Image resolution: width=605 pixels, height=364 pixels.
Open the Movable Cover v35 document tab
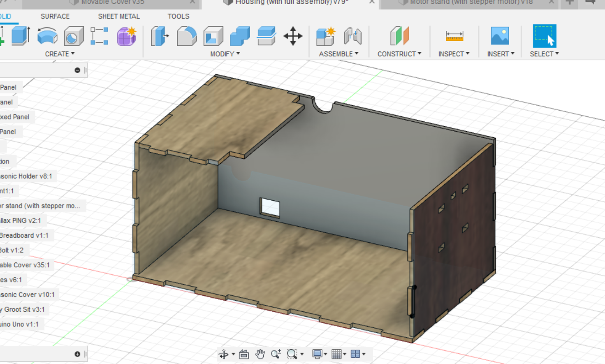(112, 2)
